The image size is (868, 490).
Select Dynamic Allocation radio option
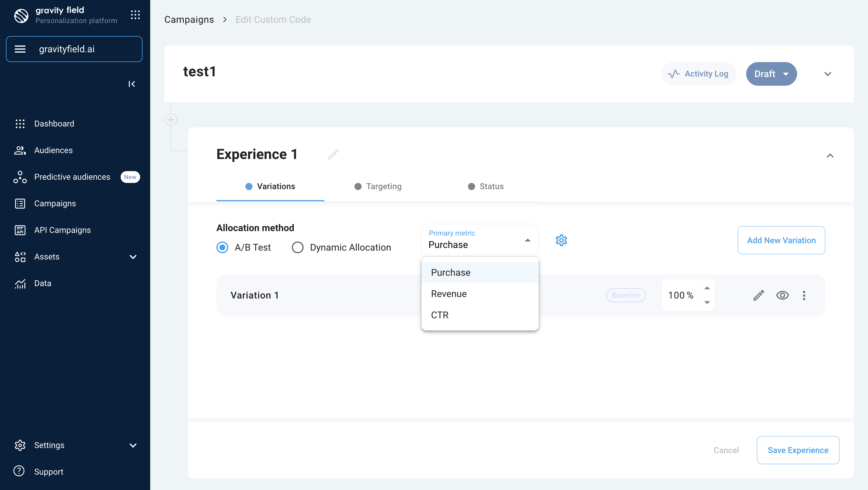297,247
